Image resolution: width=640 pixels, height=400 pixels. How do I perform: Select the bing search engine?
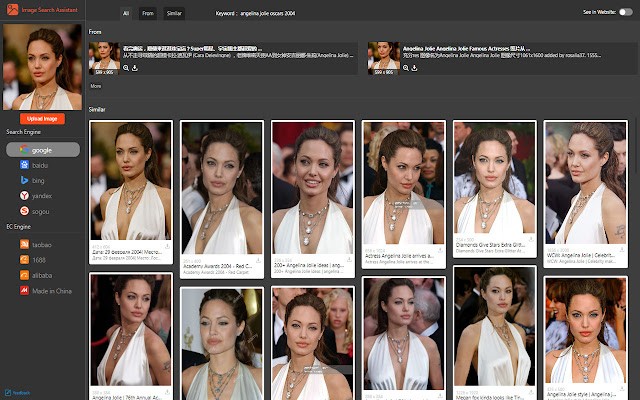click(43, 180)
